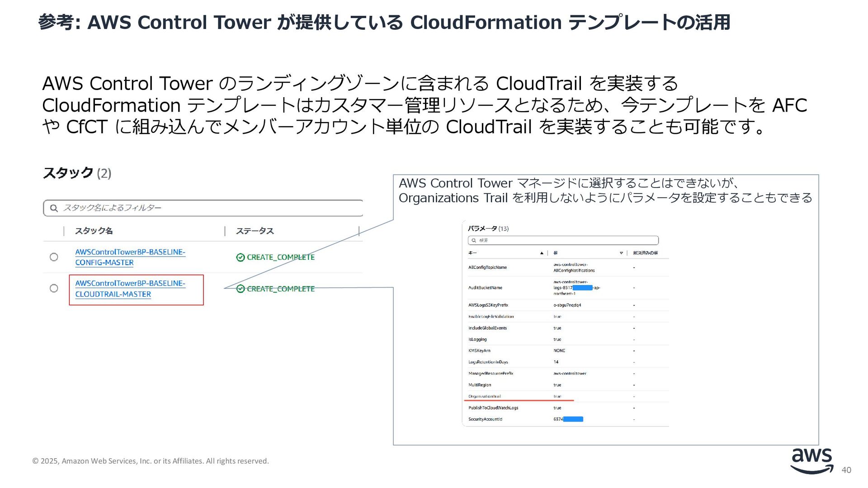Sort parameters by key ascending arrow
Viewport: 868px width, 488px height.
click(x=542, y=253)
